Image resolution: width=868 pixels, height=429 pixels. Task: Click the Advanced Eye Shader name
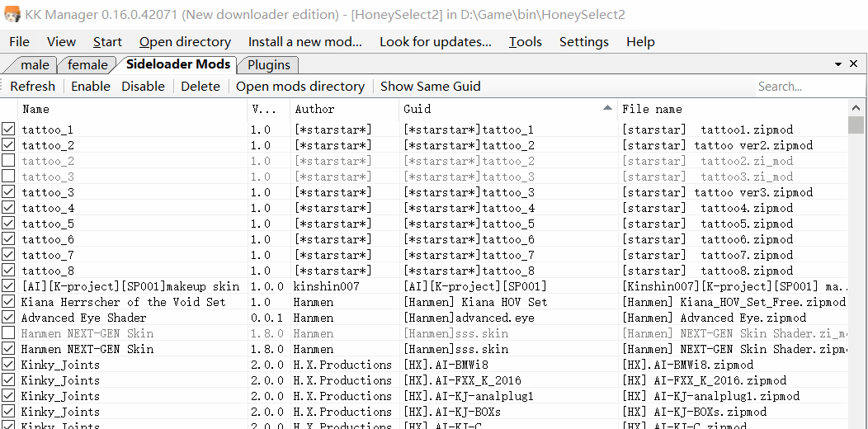click(x=83, y=318)
